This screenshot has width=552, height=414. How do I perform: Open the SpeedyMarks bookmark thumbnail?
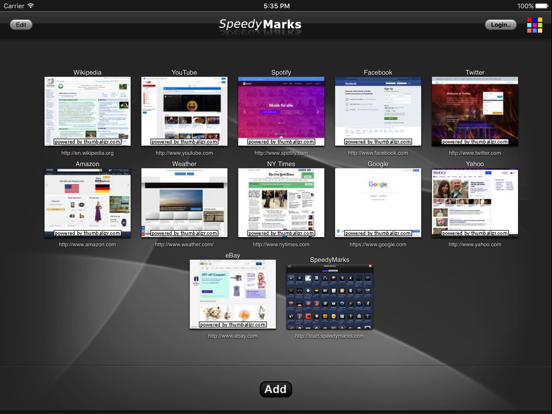[x=330, y=296]
